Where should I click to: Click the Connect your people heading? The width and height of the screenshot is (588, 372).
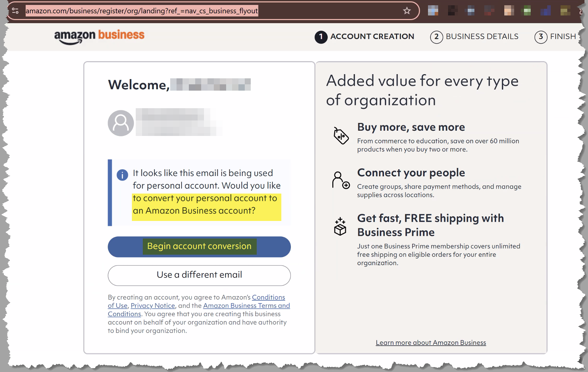pos(411,173)
